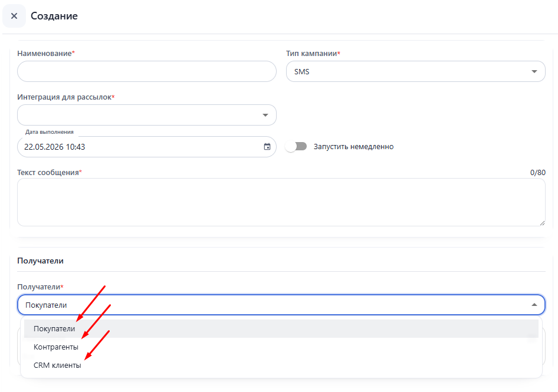Click the bold Получатели section heading
The width and height of the screenshot is (558, 392).
(x=40, y=261)
